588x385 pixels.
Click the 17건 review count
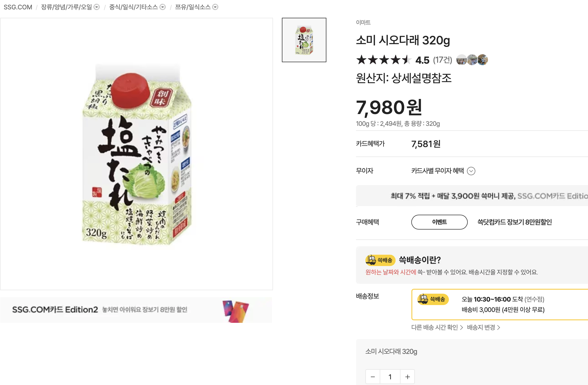(442, 60)
